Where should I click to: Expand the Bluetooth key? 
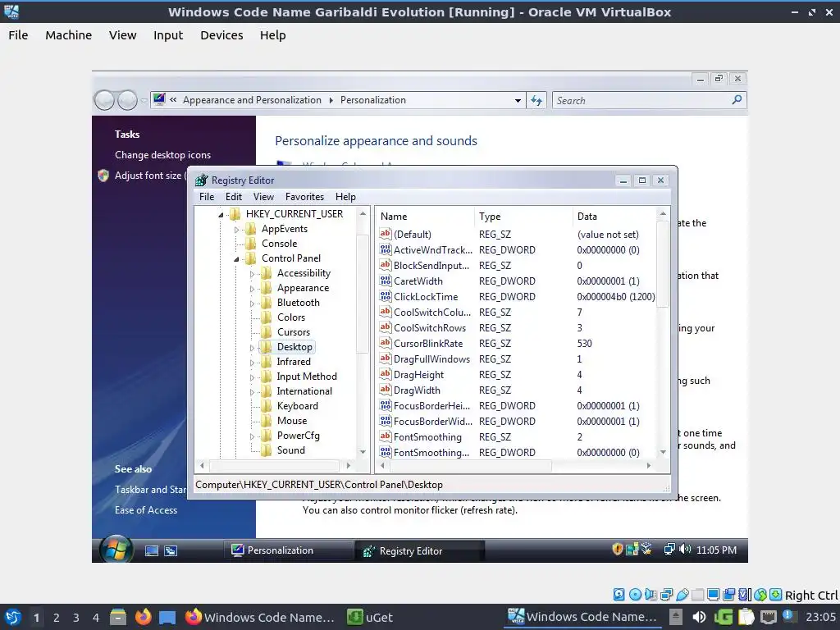point(252,304)
